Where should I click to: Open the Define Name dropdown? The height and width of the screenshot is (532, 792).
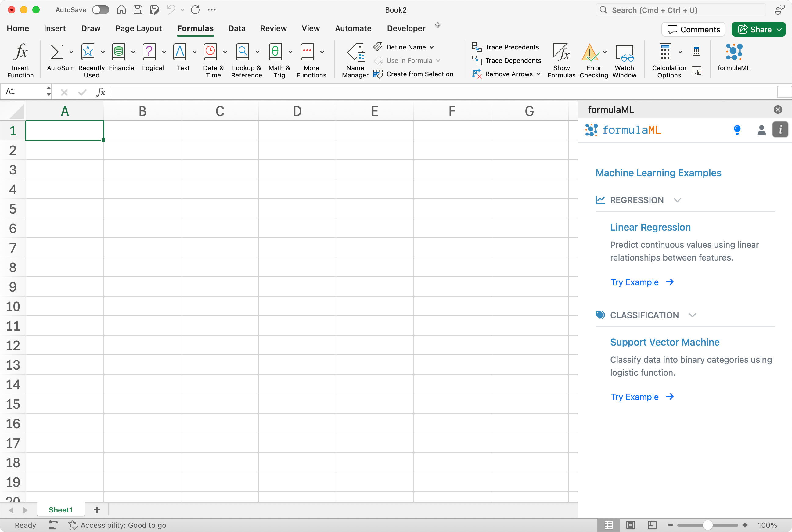tap(432, 47)
